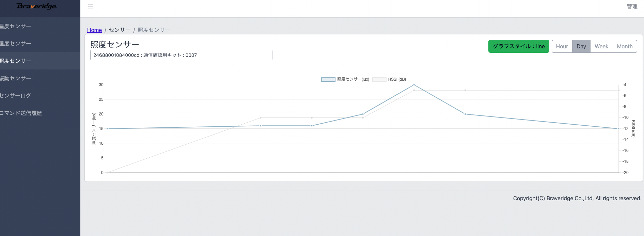Open 温度センサー in the sidebar

pos(40,26)
